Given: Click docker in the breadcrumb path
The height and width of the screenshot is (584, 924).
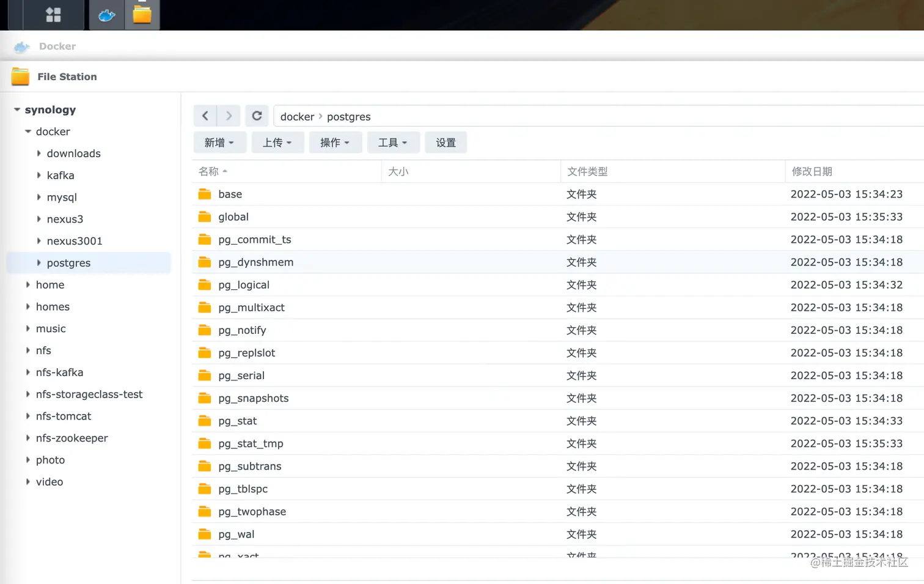Looking at the screenshot, I should point(297,116).
